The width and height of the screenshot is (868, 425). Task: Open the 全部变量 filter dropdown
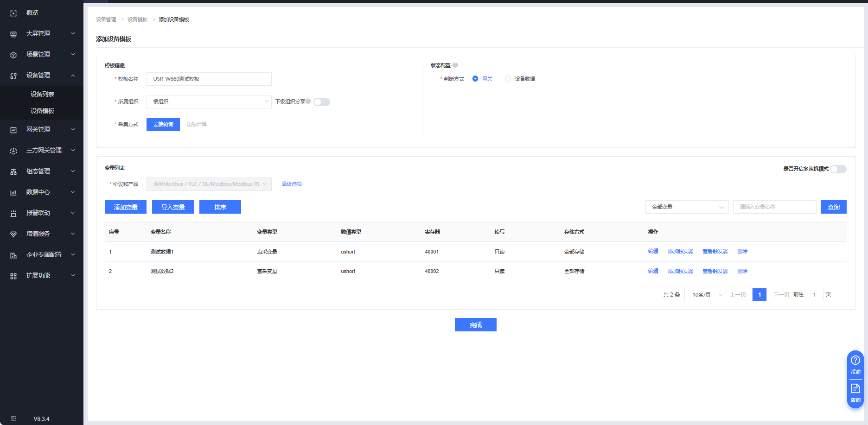(687, 207)
